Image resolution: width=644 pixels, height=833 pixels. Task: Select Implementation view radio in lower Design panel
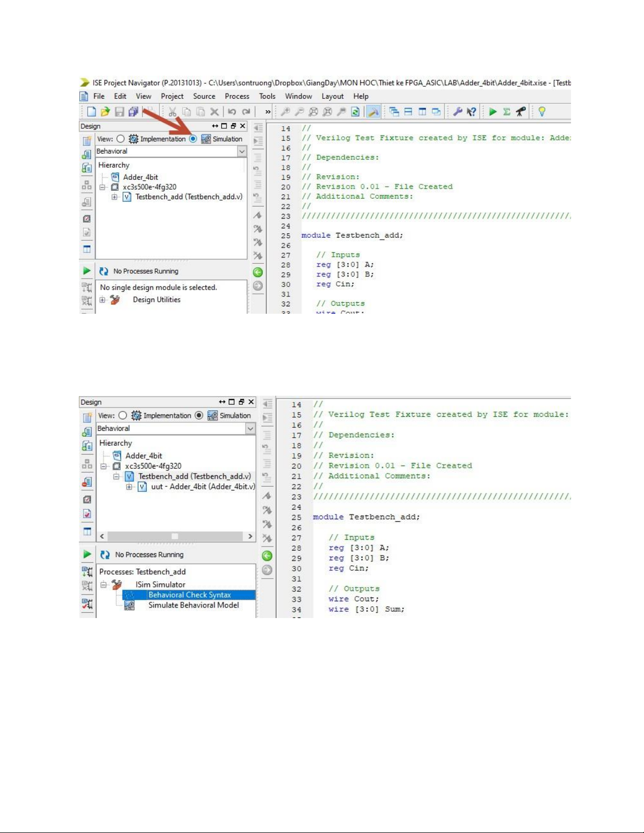[x=122, y=415]
